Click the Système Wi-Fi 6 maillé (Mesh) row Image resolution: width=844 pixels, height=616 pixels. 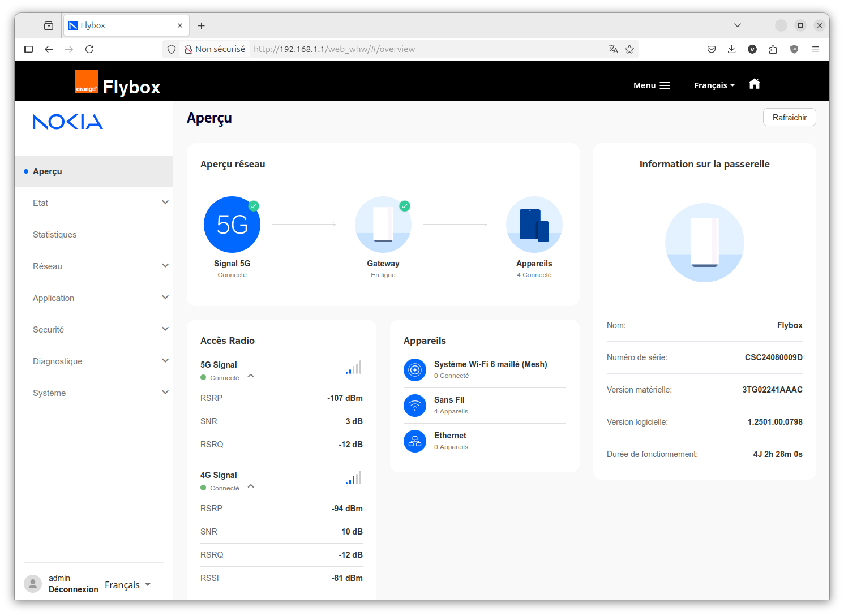pos(485,370)
